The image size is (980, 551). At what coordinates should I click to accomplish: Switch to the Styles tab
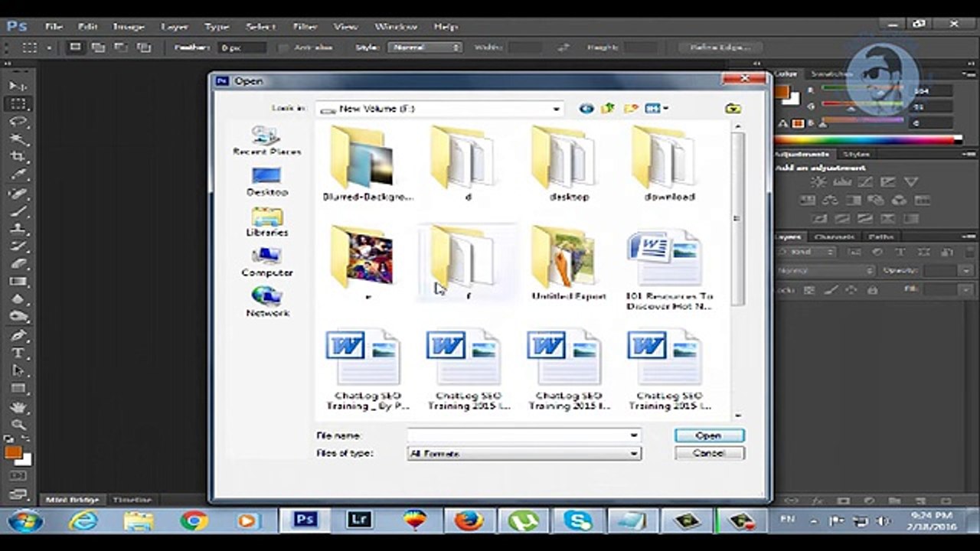[856, 154]
